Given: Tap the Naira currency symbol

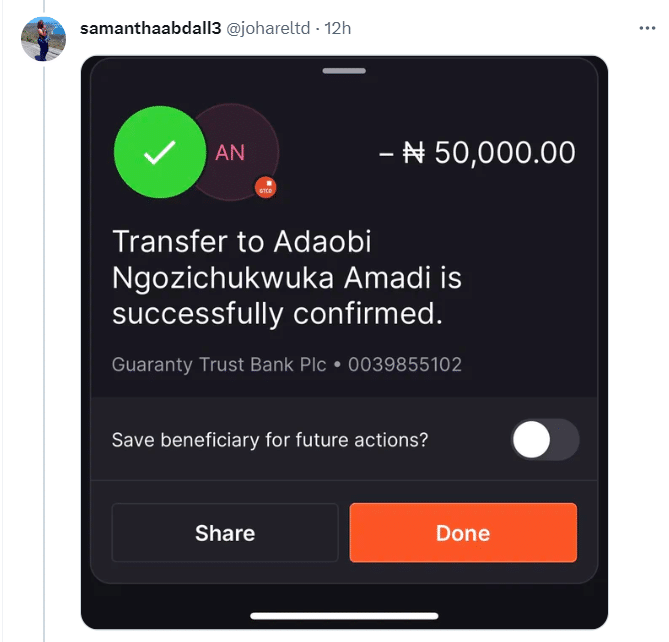Looking at the screenshot, I should pos(413,153).
